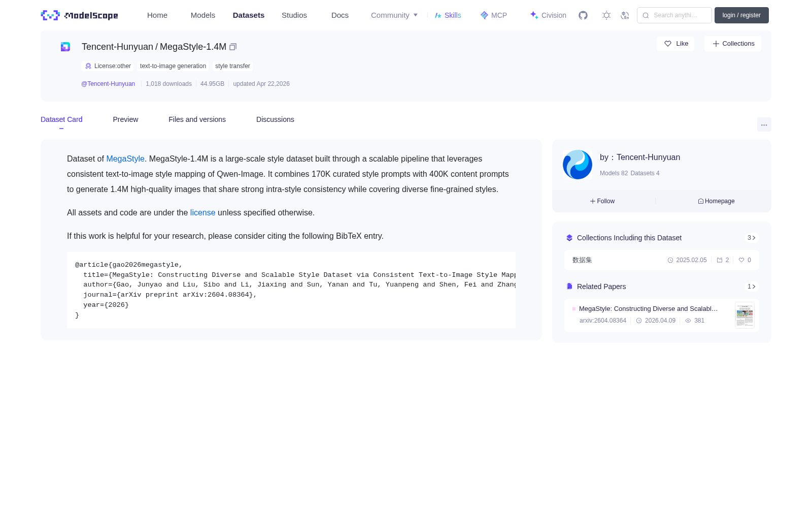Click the plus icon on Collections

pyautogui.click(x=716, y=44)
